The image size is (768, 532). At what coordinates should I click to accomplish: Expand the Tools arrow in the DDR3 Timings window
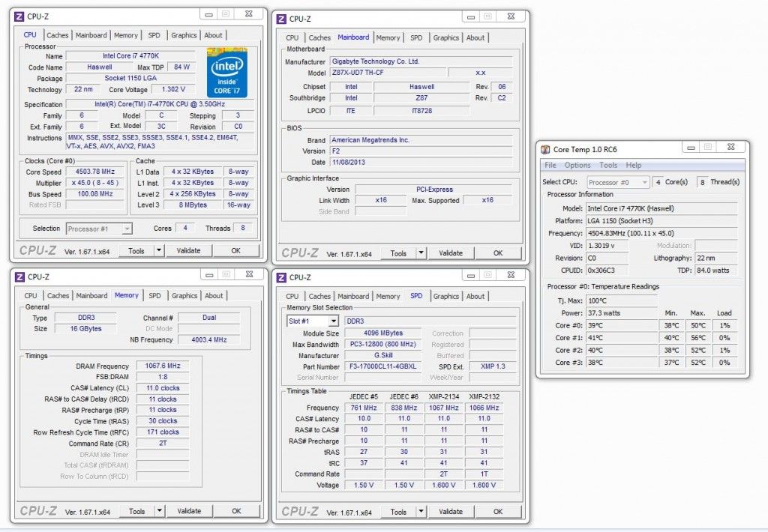[x=159, y=511]
